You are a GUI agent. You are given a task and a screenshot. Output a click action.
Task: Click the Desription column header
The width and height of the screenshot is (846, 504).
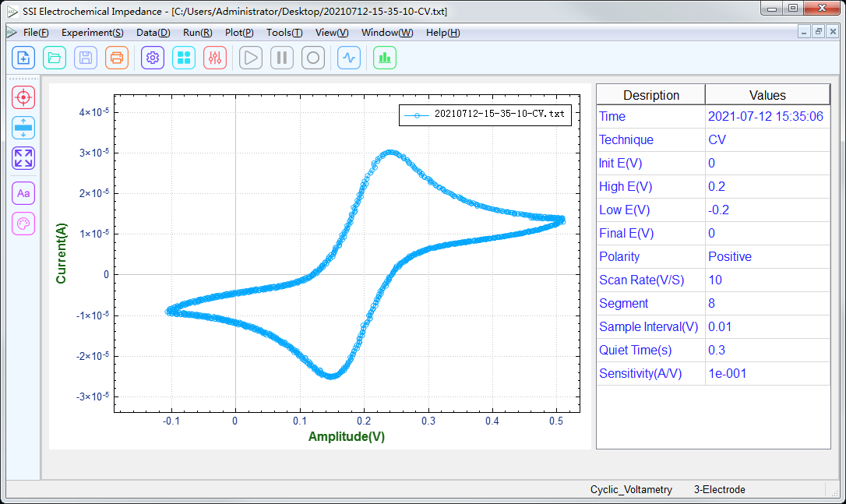click(650, 95)
